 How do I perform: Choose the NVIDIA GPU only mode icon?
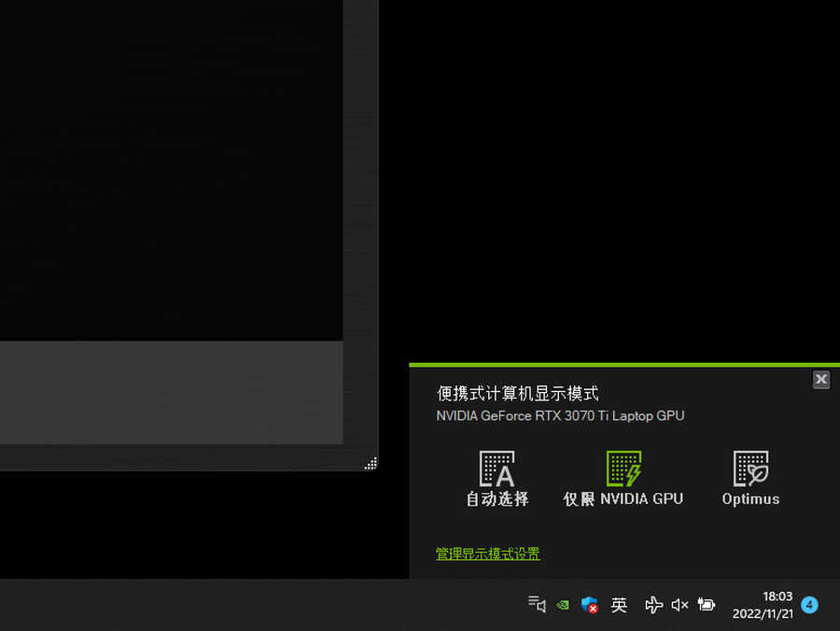(623, 469)
